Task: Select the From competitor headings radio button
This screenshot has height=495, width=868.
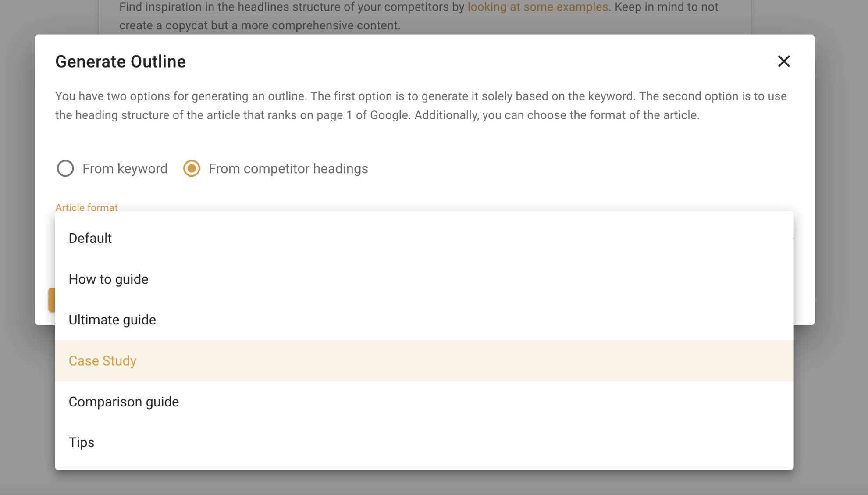Action: (192, 168)
